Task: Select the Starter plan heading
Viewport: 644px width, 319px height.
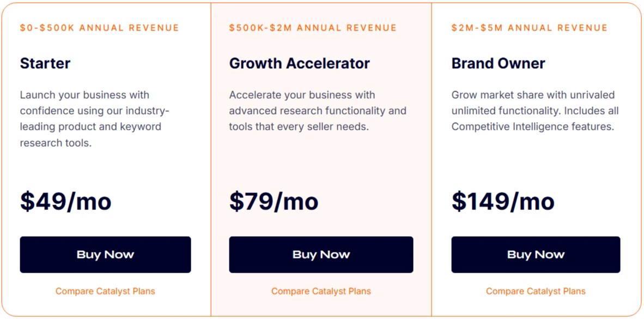Action: [x=45, y=63]
